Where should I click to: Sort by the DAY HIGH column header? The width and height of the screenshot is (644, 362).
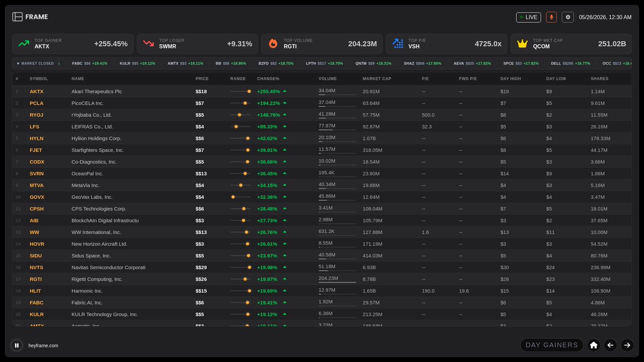click(510, 79)
